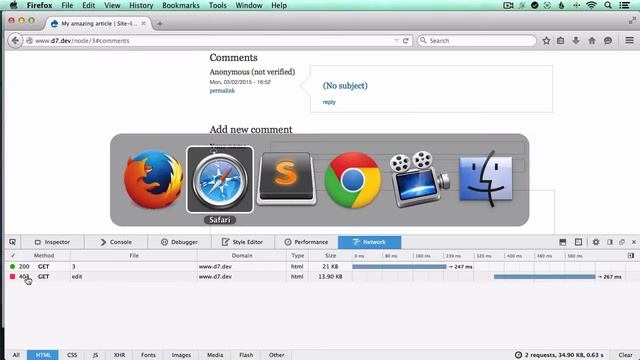This screenshot has width=640, height=360.
Task: Sort requests by the Method column
Action: click(x=44, y=256)
